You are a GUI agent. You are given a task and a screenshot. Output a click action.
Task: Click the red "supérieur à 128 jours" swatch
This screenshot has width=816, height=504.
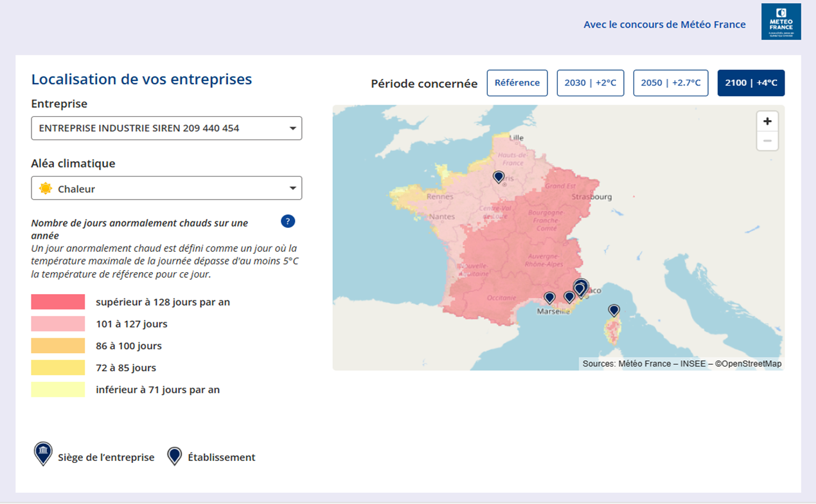58,302
